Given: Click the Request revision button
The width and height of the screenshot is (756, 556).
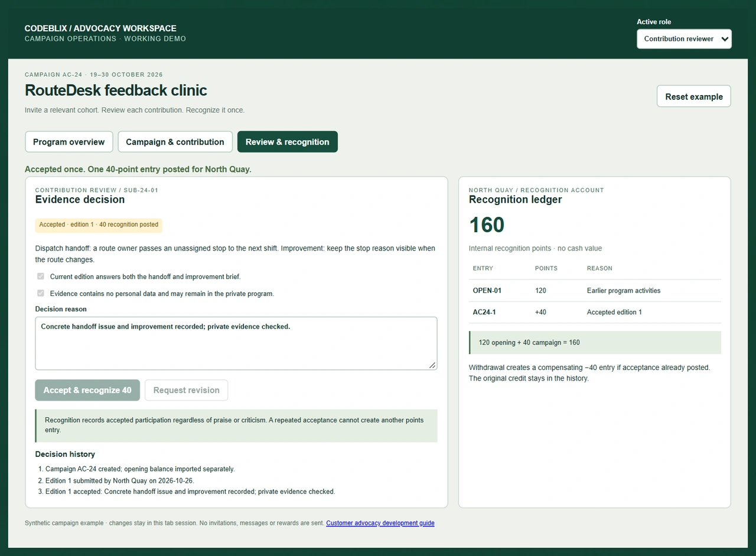Looking at the screenshot, I should [x=186, y=390].
